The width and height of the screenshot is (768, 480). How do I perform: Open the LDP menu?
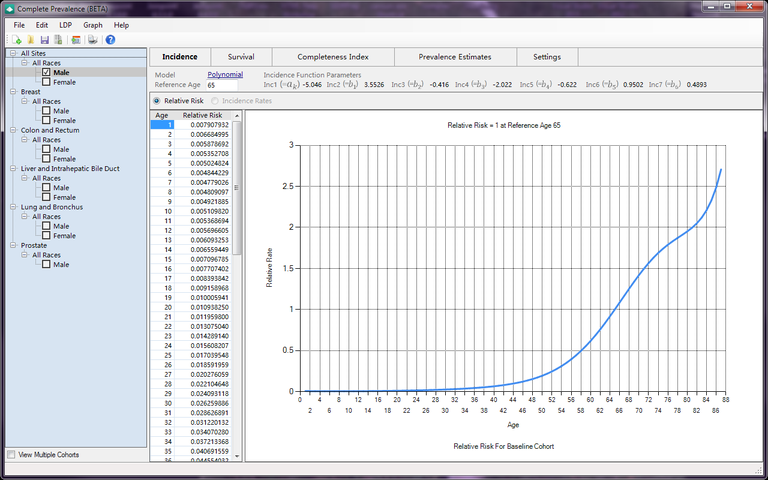(x=65, y=24)
